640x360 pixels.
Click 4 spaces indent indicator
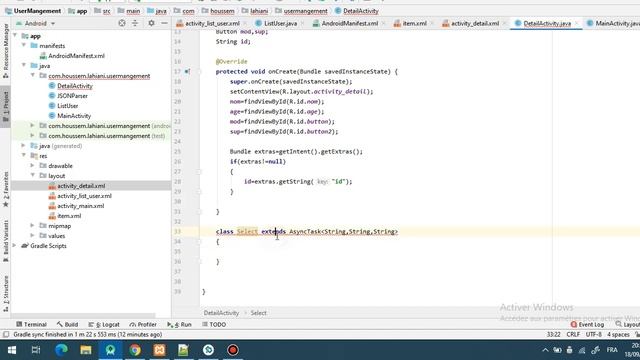(x=618, y=334)
